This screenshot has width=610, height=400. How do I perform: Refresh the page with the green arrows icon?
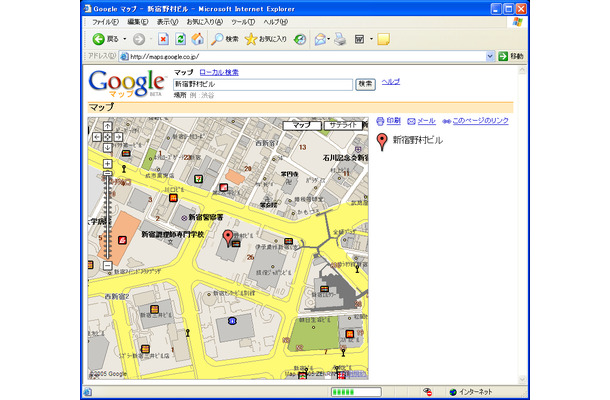pos(181,39)
